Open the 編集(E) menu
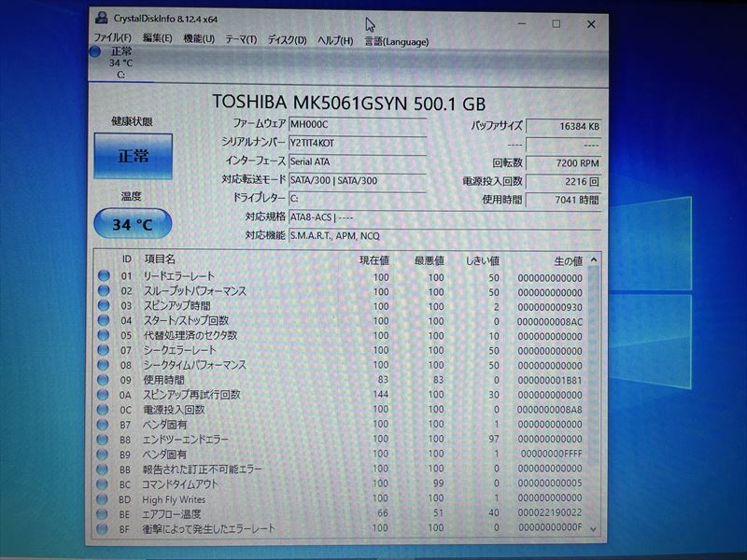 (157, 37)
